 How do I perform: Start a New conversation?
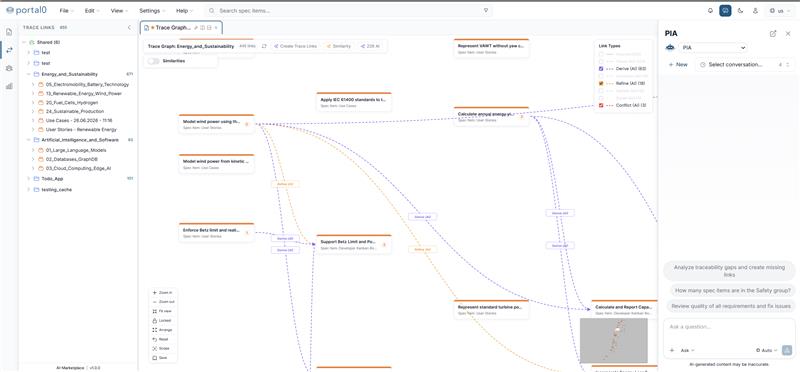tap(679, 65)
